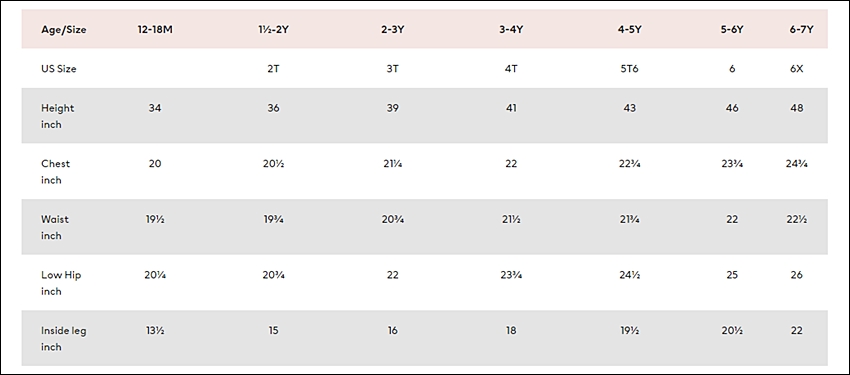850x375 pixels.
Task: Select the 1½-2Y column header
Action: pyautogui.click(x=273, y=30)
